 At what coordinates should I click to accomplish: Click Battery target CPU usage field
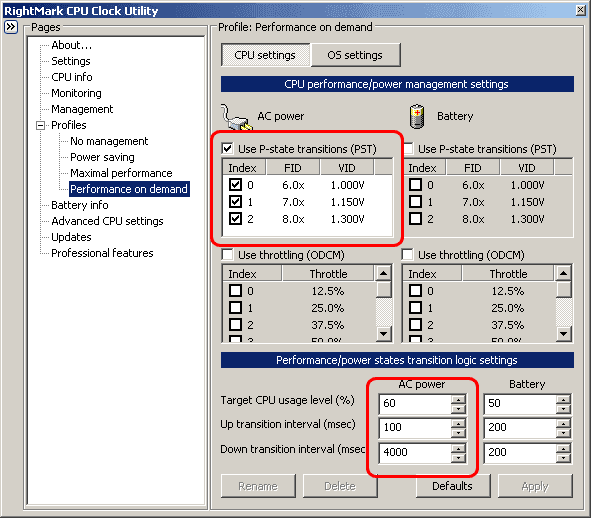point(520,404)
